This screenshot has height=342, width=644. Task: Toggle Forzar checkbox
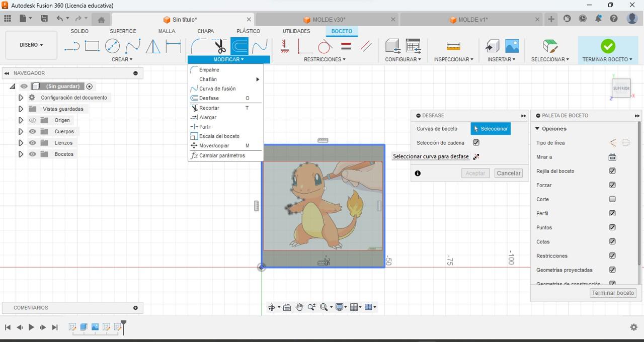pyautogui.click(x=612, y=185)
